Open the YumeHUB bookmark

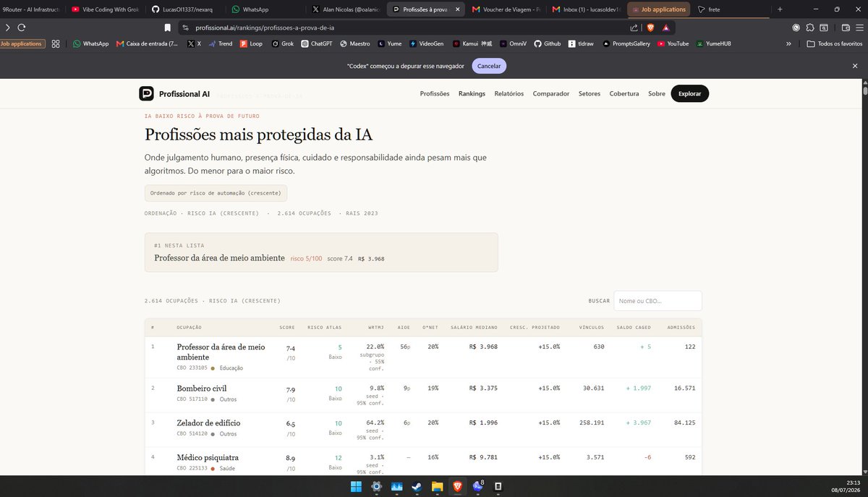click(x=714, y=43)
